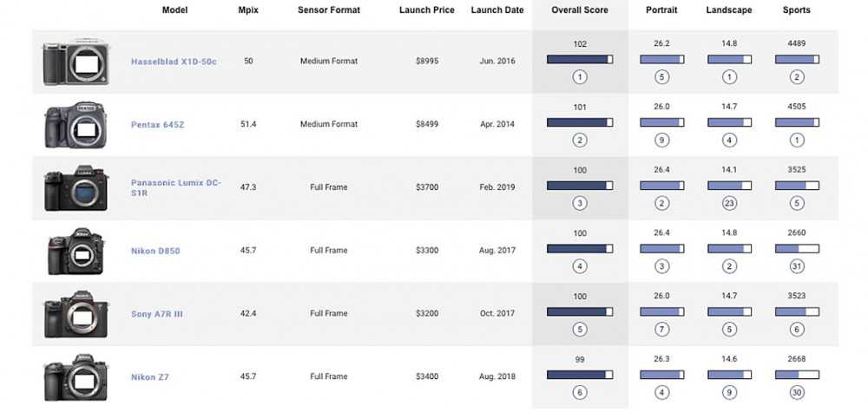Click the rank 31 circle in Nikon D850 Sports

[797, 266]
